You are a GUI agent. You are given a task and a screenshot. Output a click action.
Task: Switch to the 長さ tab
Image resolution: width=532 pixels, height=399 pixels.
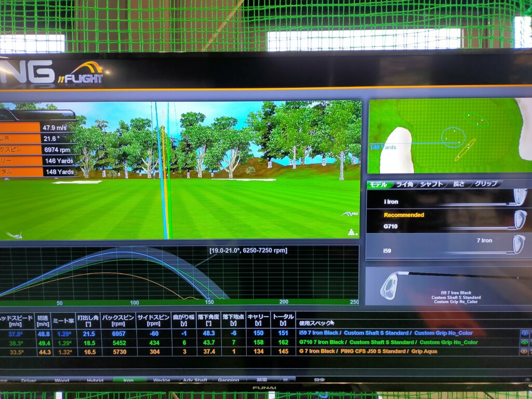pos(459,183)
